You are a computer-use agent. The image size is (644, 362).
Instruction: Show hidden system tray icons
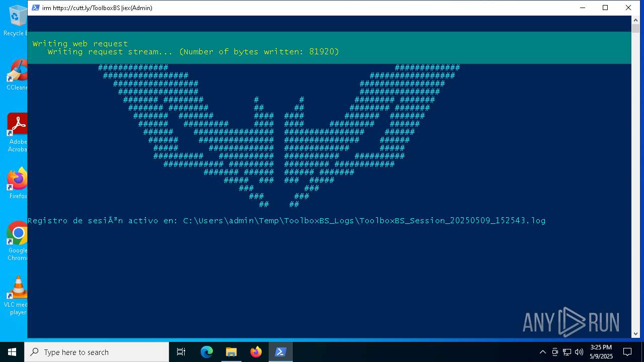542,352
